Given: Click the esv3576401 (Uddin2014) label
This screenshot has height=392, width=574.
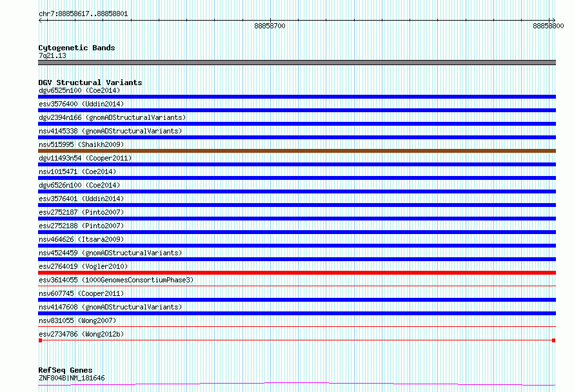Looking at the screenshot, I should 81,199.
